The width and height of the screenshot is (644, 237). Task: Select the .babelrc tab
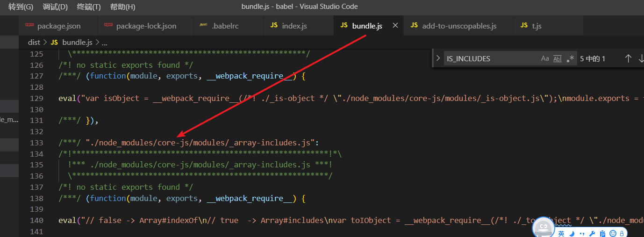[219, 26]
